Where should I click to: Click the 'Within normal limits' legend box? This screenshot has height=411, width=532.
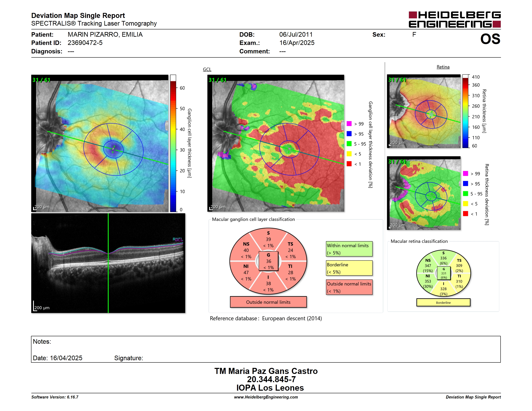coord(349,249)
